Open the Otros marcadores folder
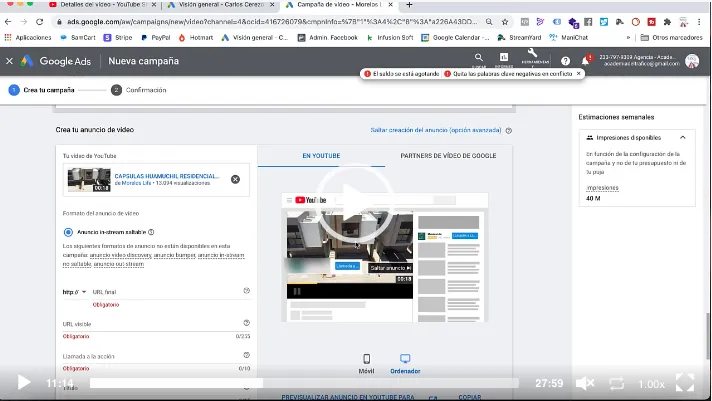712x401 pixels. pyautogui.click(x=671, y=38)
